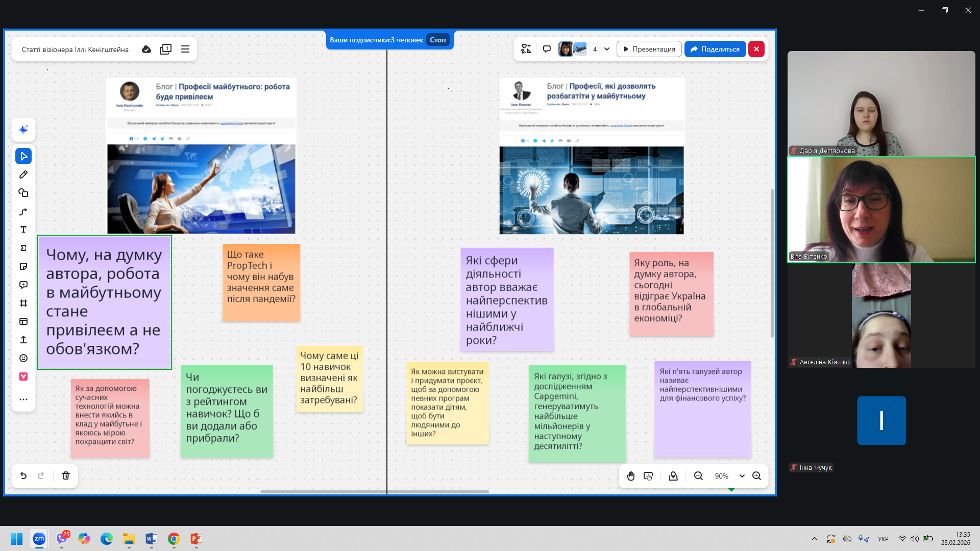The height and width of the screenshot is (551, 980).
Task: Select the Shapes tool
Action: tap(23, 193)
